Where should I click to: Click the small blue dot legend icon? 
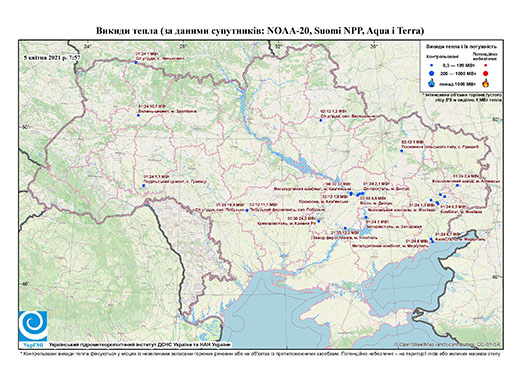click(432, 66)
